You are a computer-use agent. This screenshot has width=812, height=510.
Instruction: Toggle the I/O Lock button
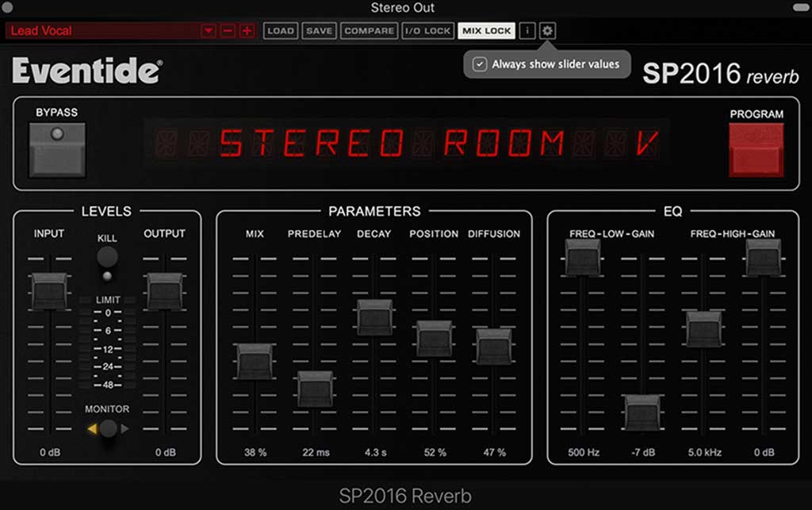coord(427,31)
